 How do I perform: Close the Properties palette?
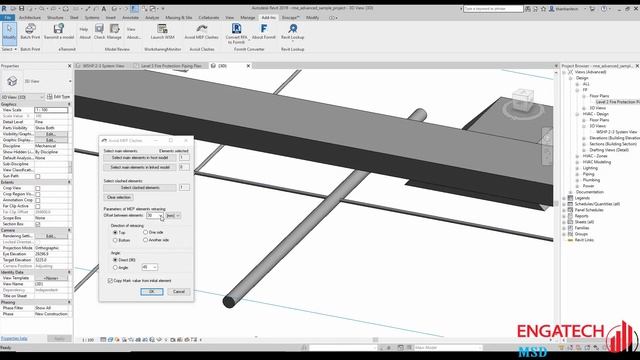[x=69, y=66]
